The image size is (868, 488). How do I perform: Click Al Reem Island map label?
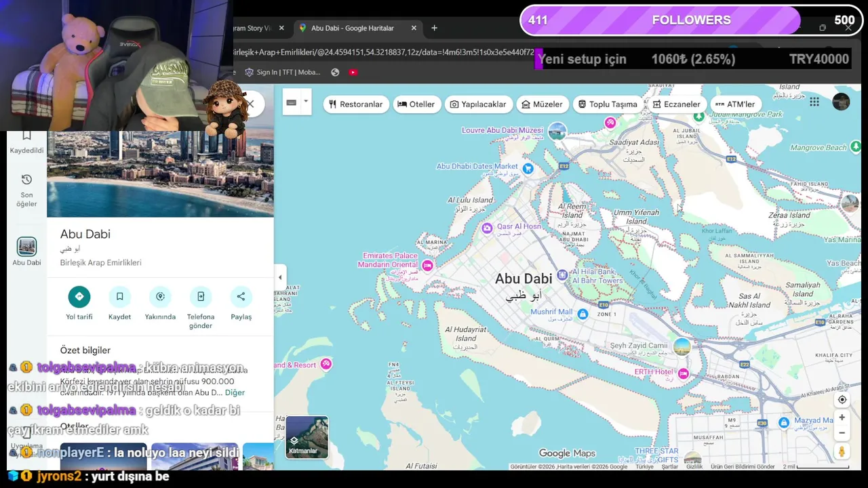[x=573, y=210]
